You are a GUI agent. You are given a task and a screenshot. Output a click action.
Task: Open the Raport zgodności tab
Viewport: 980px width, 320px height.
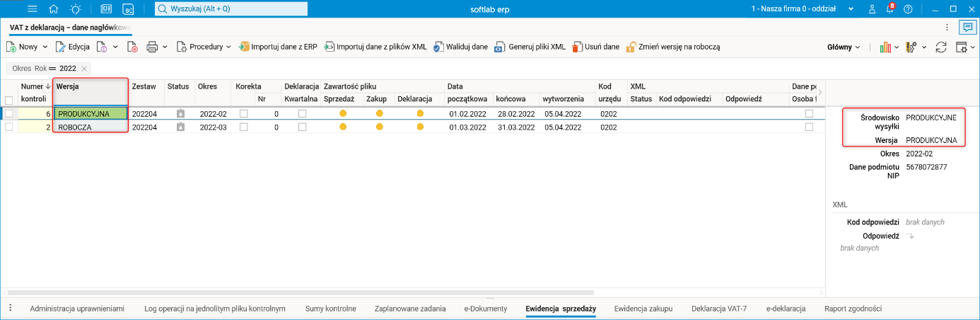coord(853,309)
